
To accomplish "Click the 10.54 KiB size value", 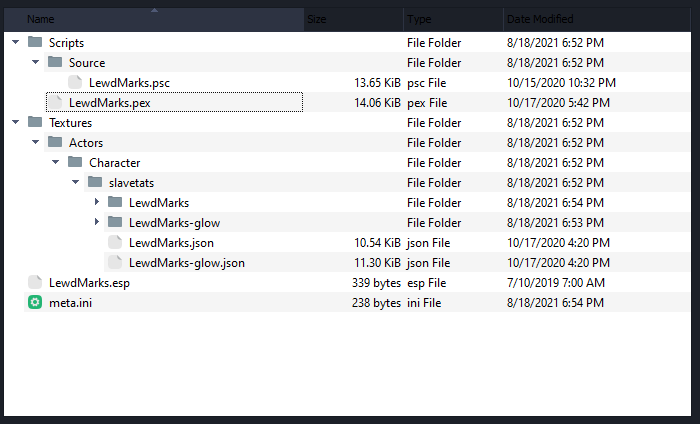I will coord(377,243).
